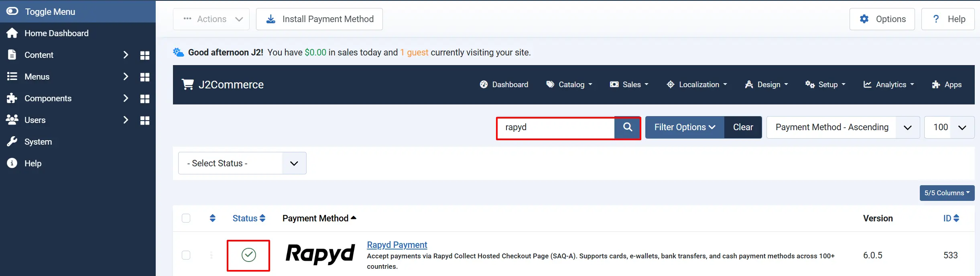Open the Users dashboard grid icon
This screenshot has width=980, height=276.
point(145,120)
